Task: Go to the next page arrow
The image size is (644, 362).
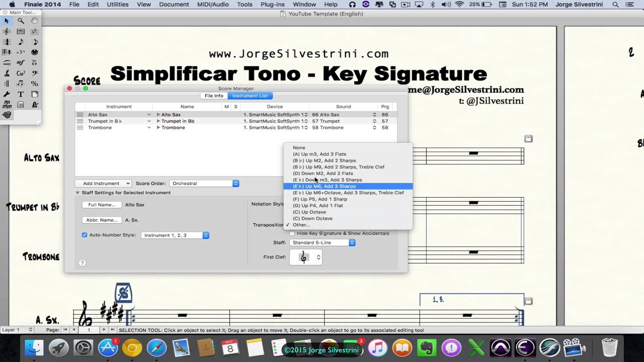Action: 104,330
